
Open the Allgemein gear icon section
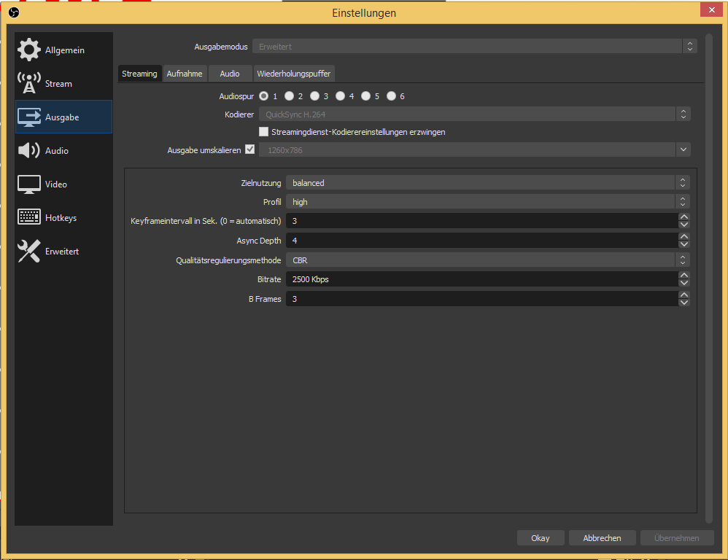coord(29,50)
